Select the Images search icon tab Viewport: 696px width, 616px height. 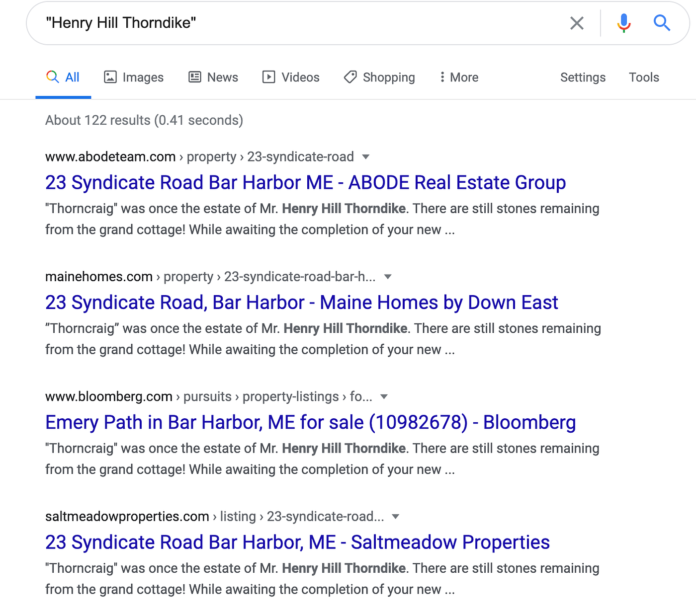(110, 77)
